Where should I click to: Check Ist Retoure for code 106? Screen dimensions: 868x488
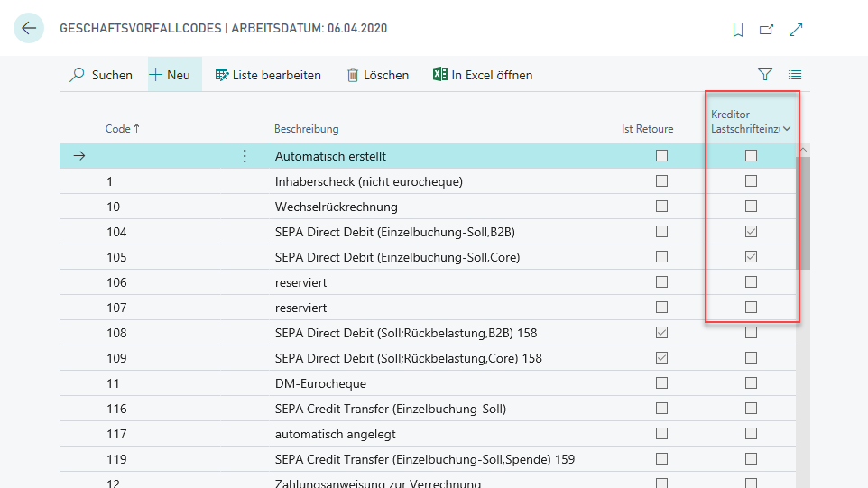click(661, 282)
